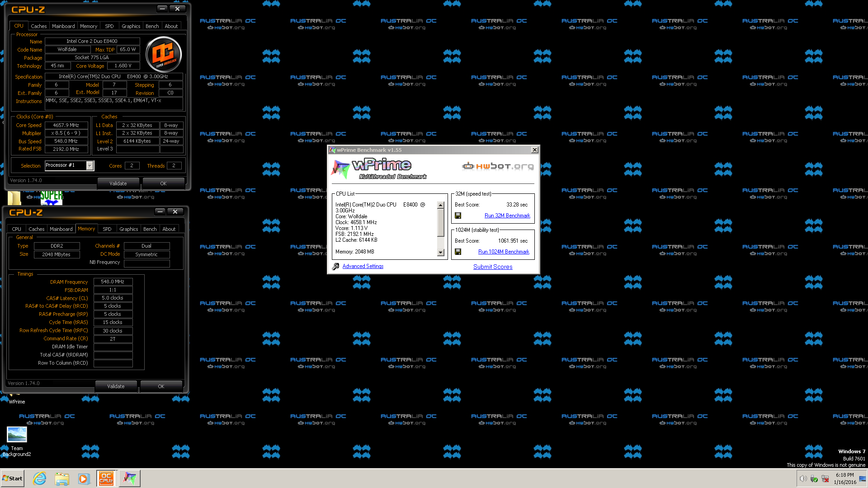Click the wrench icon beside Advanced Settings
The image size is (868, 488).
pyautogui.click(x=335, y=267)
